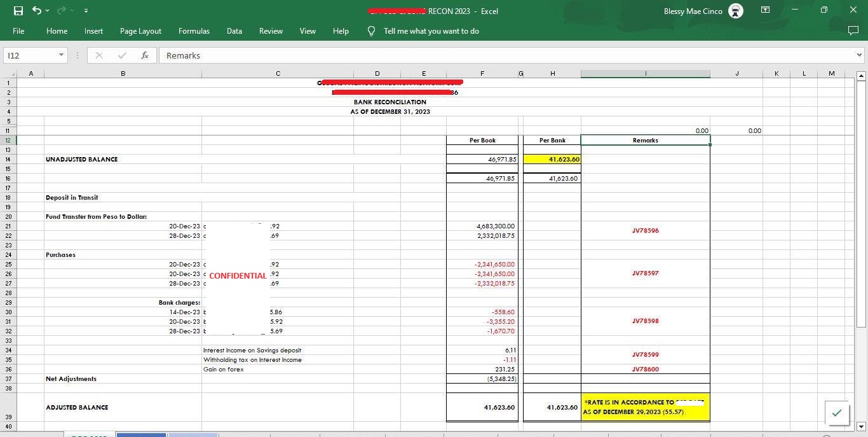Screen dimensions: 868x437
Task: Click the Select All corner triangle
Action: pyautogui.click(x=11, y=74)
